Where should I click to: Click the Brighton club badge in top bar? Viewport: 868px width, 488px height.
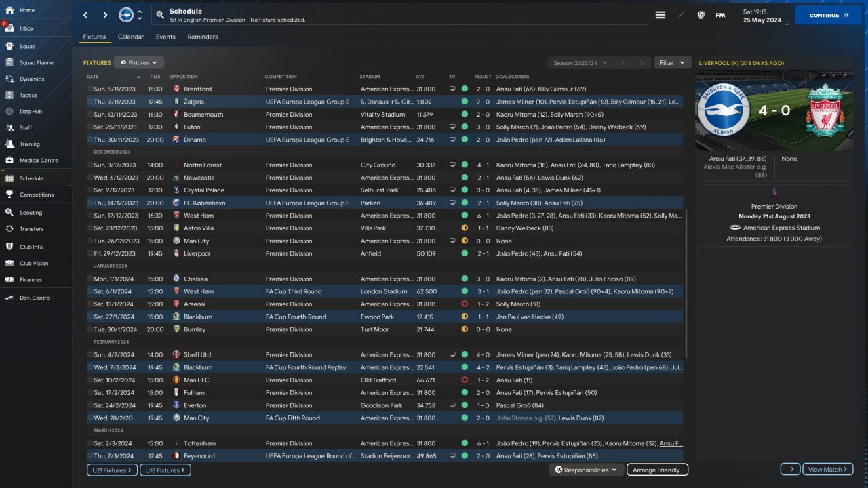click(x=126, y=15)
